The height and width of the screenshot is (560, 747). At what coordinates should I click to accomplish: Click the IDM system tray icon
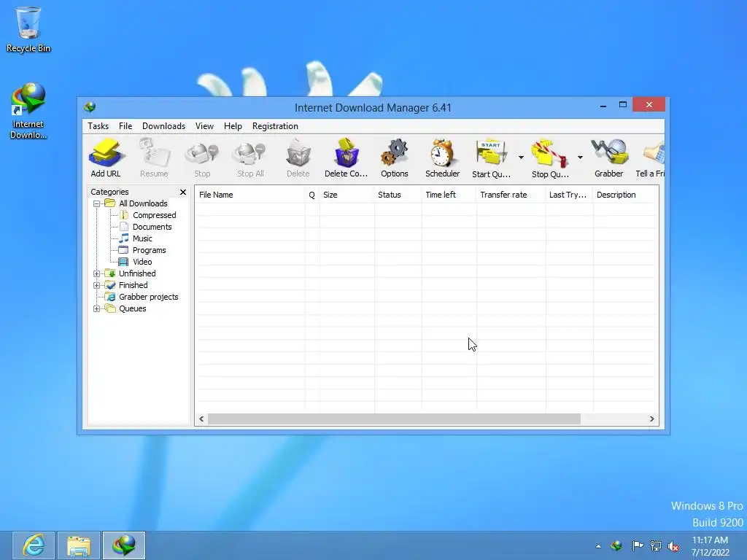pos(616,545)
